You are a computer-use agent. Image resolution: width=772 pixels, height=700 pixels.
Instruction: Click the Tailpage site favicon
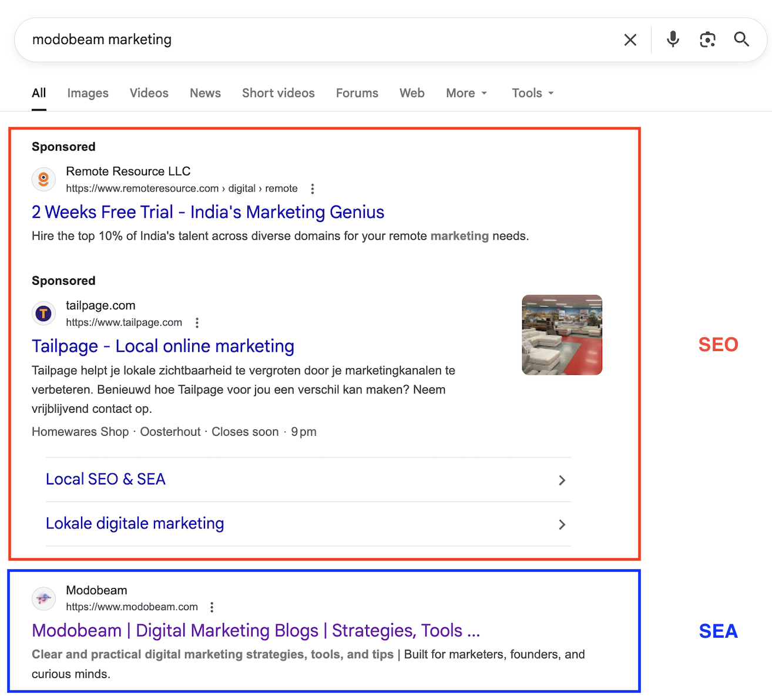tap(43, 314)
